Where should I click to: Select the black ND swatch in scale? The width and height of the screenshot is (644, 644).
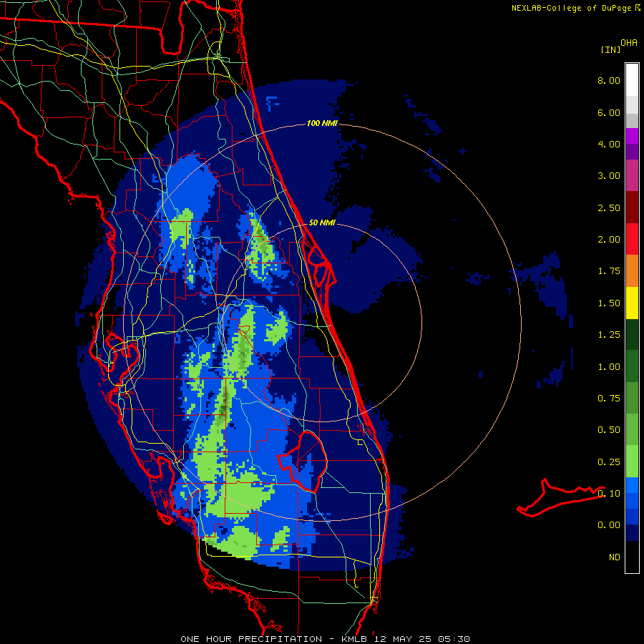click(632, 557)
